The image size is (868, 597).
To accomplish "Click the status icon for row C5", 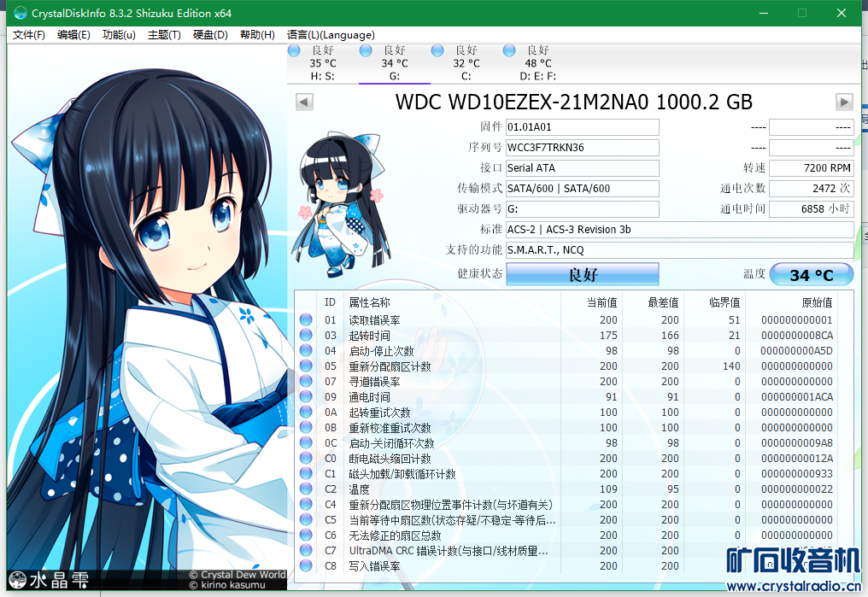I will point(306,519).
